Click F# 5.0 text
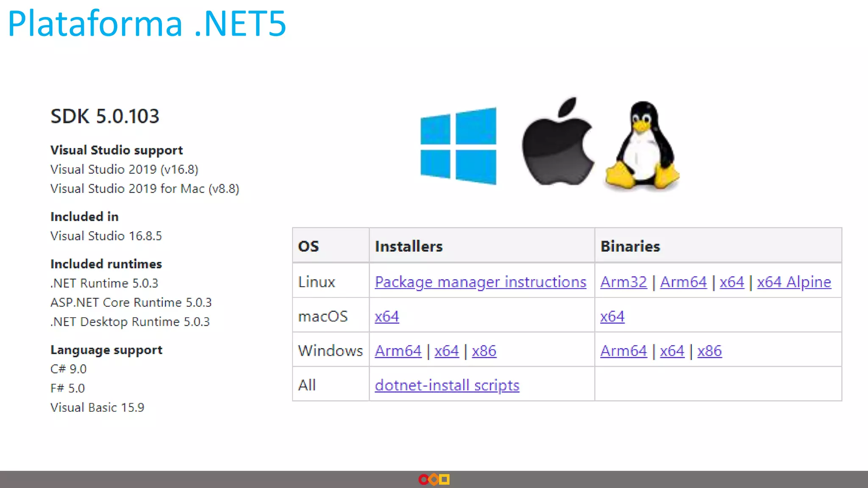 [x=67, y=388]
